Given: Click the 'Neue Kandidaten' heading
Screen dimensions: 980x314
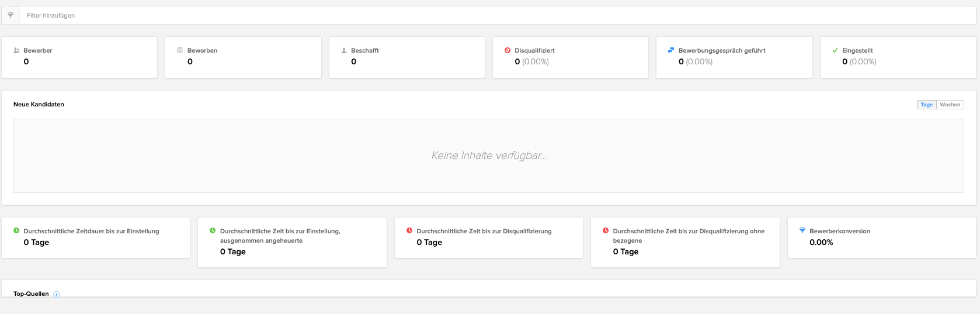Looking at the screenshot, I should pyautogui.click(x=39, y=104).
